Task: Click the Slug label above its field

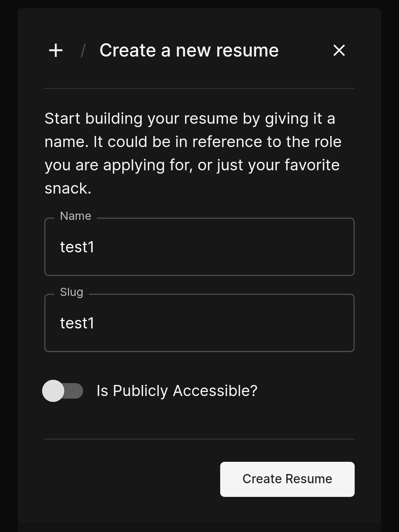Action: click(72, 292)
